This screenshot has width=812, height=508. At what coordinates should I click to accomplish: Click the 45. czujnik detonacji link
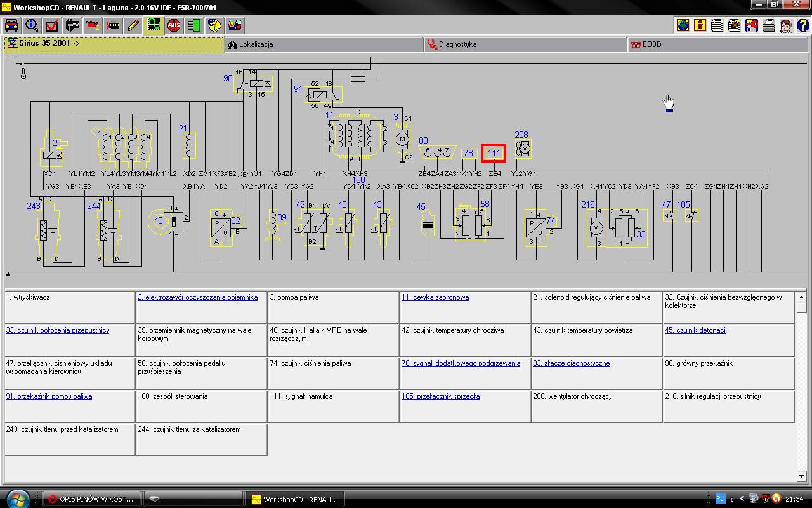tap(695, 330)
